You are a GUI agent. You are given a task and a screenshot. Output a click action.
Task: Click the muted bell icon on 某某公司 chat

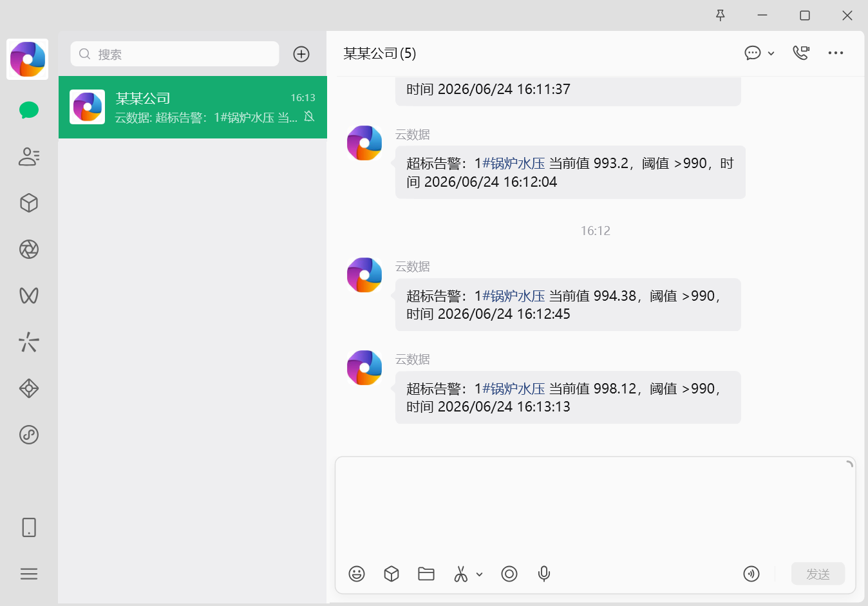(309, 116)
